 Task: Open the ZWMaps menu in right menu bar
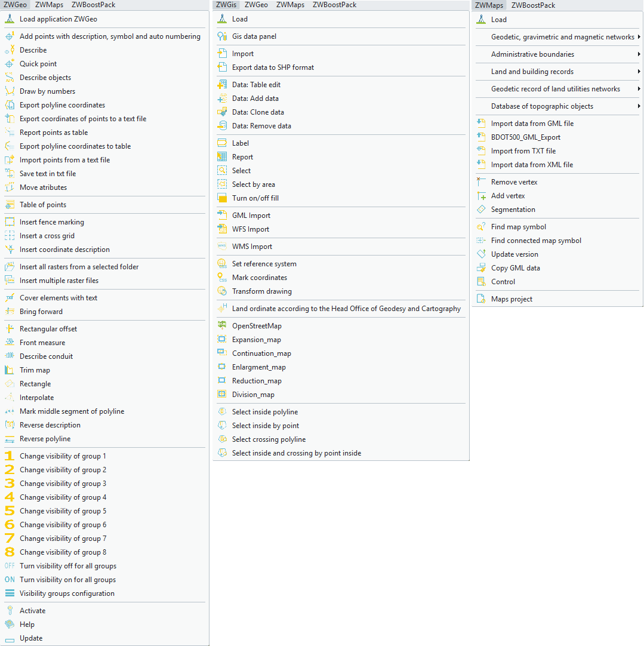tap(489, 5)
